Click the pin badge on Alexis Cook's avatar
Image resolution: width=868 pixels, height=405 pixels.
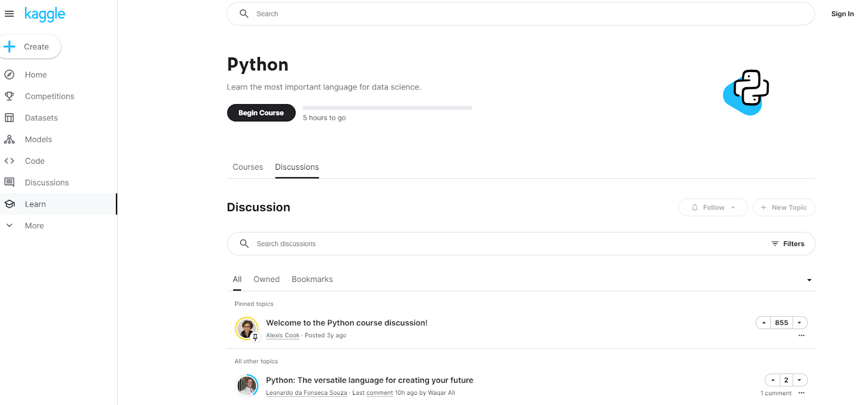point(256,337)
